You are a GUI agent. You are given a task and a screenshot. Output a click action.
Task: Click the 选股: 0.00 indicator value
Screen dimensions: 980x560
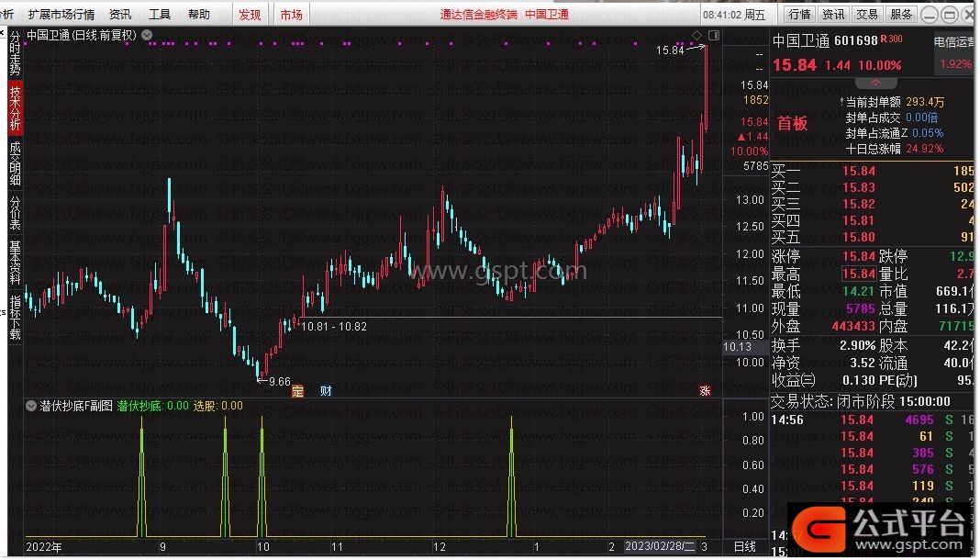click(218, 406)
